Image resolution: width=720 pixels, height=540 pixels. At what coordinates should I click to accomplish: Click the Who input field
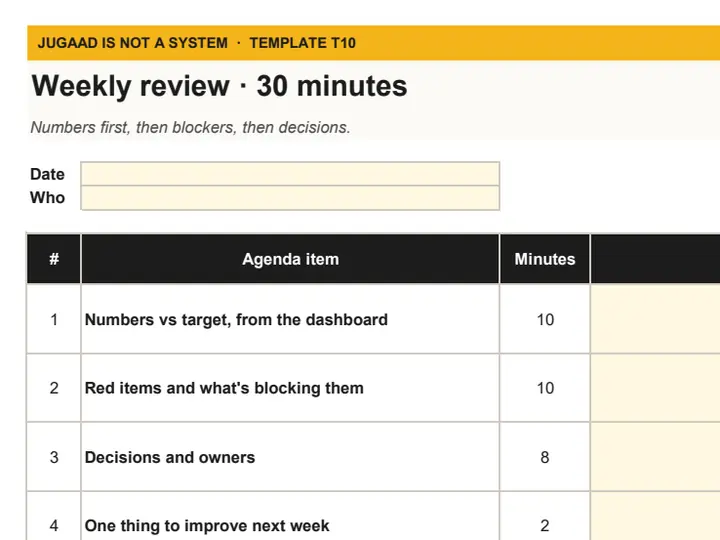(290, 198)
